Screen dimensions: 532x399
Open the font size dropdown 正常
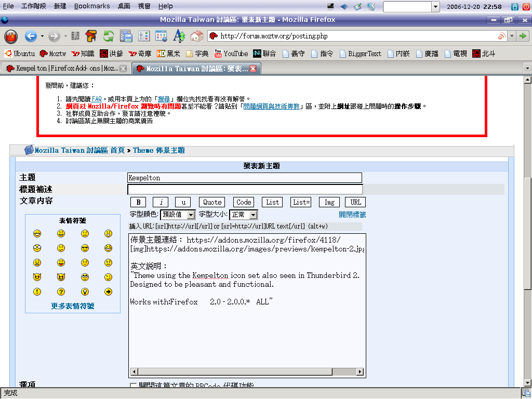tap(244, 215)
